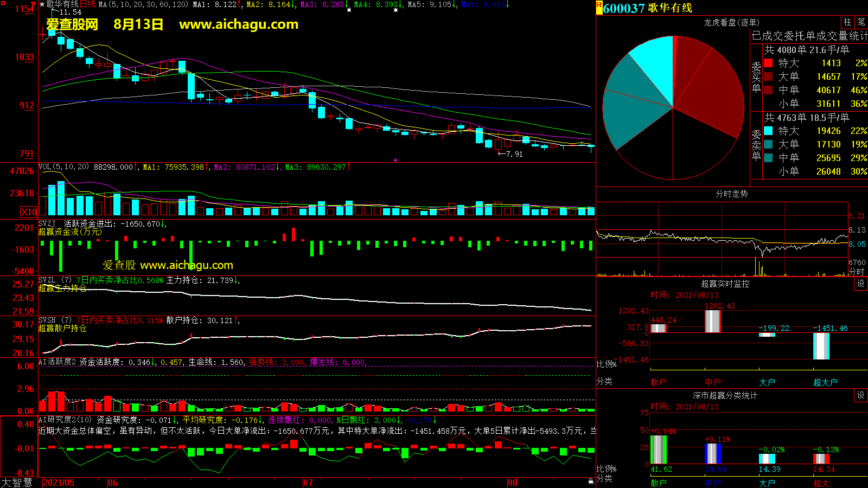Open VOL(5,10,20) indicator parameters
This screenshot has width=868, height=488.
[x=63, y=167]
